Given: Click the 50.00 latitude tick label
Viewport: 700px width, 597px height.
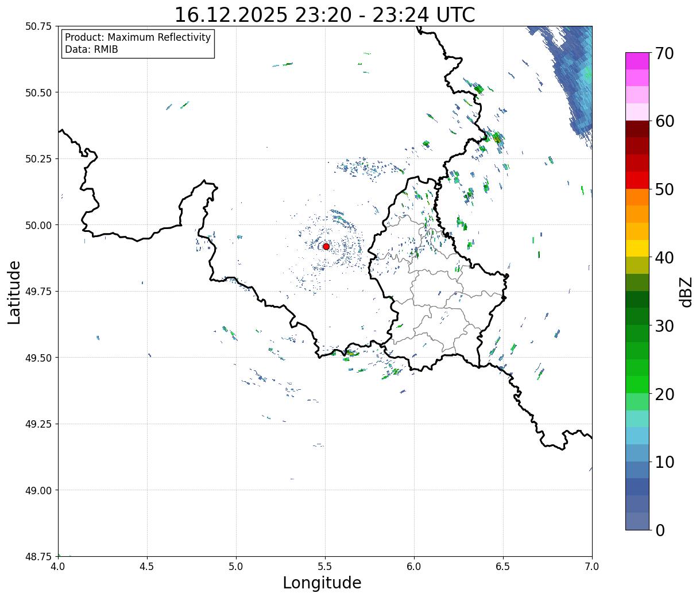Looking at the screenshot, I should (38, 225).
